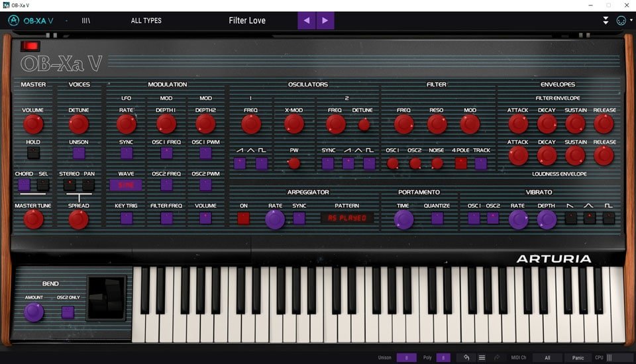Turn the arpeggiator ON button

[243, 218]
